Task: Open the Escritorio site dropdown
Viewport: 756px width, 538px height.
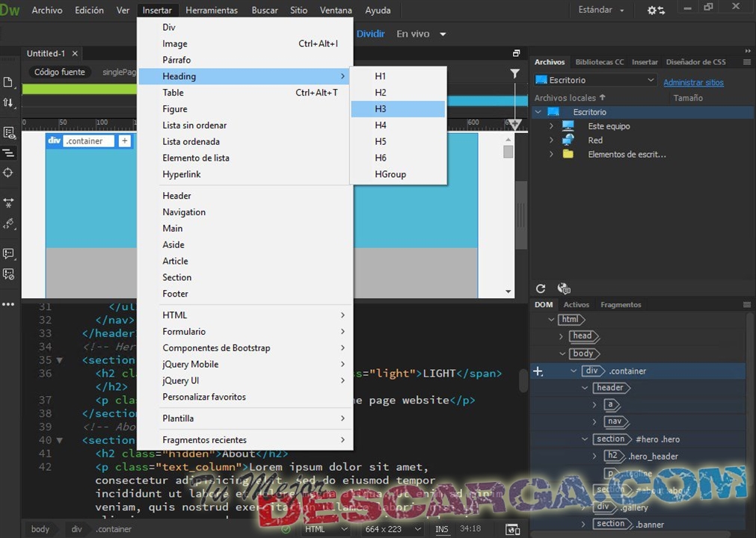Action: tap(595, 80)
